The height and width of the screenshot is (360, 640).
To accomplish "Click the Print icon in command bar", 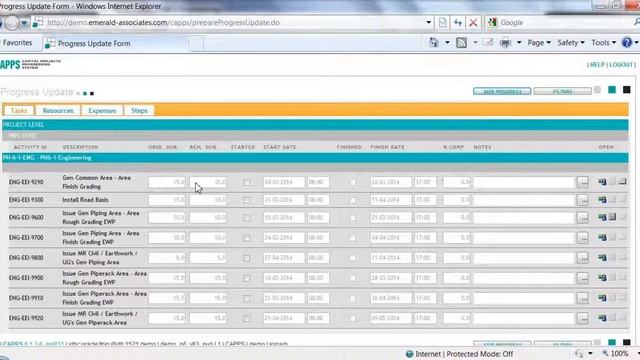I will click(x=505, y=42).
